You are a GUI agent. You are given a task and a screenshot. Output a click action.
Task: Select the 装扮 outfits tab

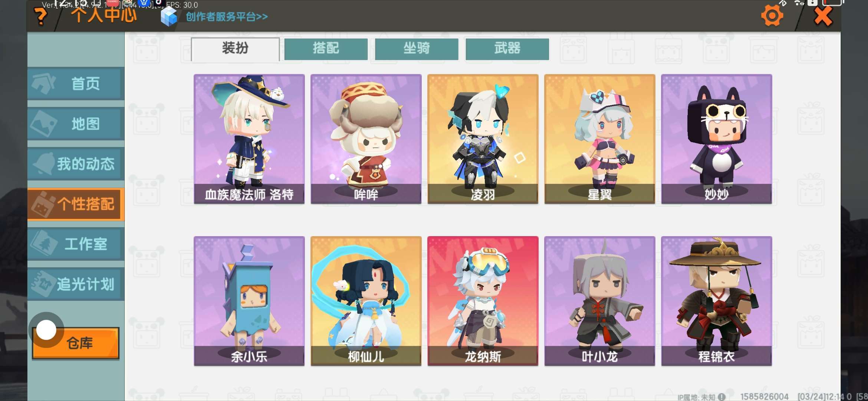(x=235, y=49)
